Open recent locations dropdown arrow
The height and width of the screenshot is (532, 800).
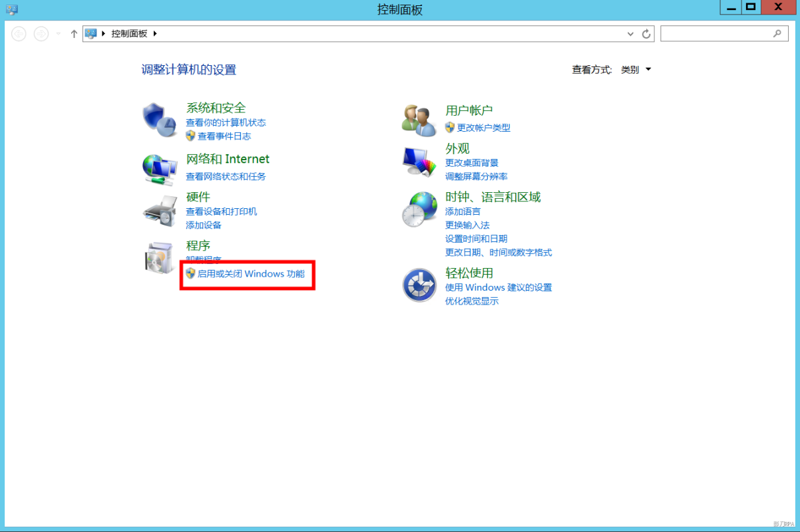(x=59, y=33)
